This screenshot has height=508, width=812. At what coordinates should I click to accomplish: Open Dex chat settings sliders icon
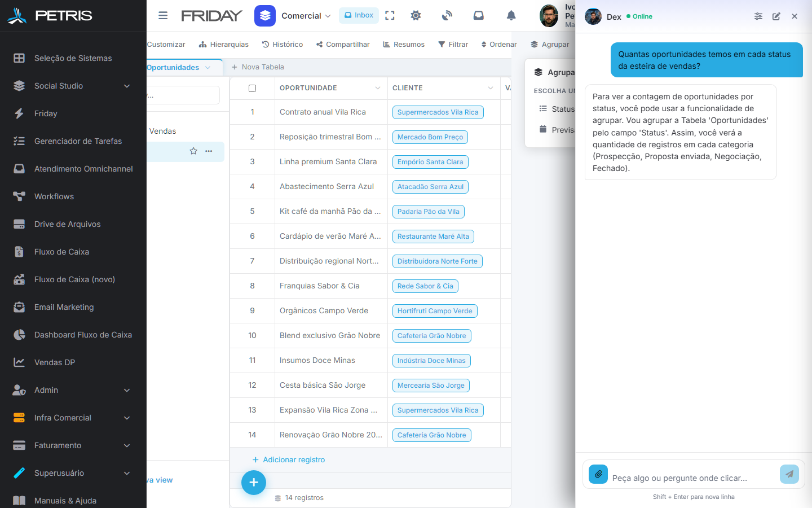tap(758, 16)
